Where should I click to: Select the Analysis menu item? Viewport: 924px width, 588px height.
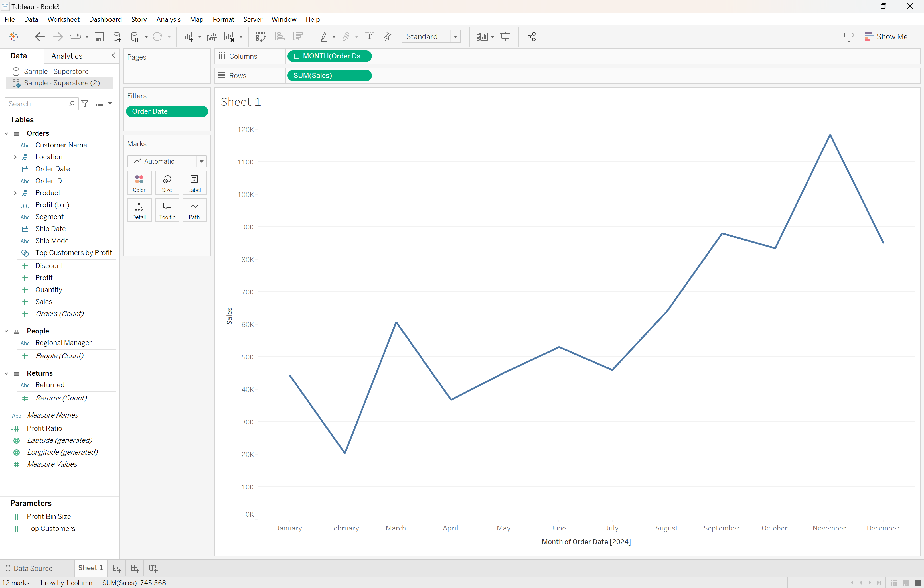(x=168, y=19)
